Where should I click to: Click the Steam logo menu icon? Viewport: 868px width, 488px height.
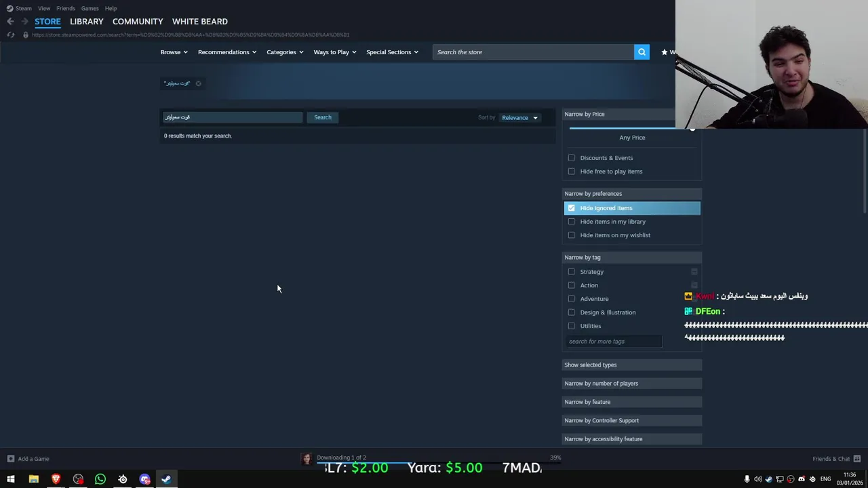[9, 8]
